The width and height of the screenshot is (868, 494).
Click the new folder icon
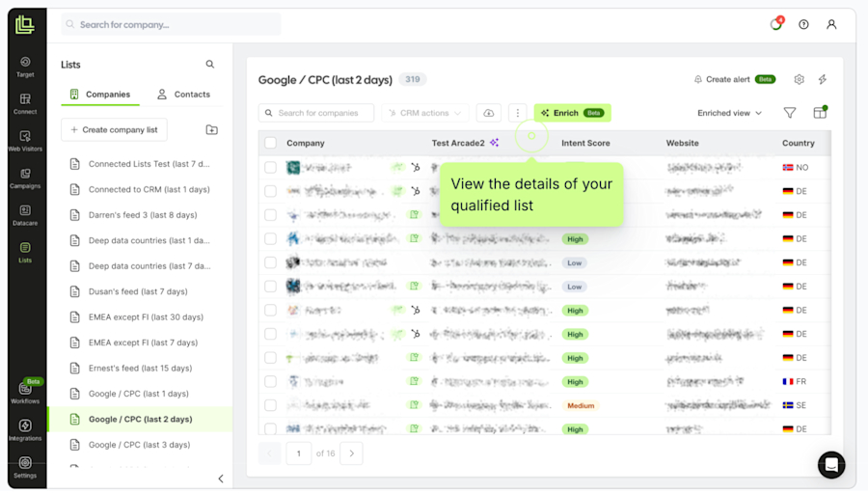point(211,129)
